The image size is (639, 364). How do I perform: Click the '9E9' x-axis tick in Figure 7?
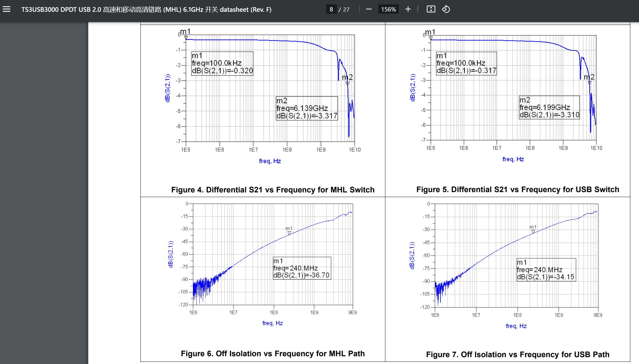click(598, 315)
